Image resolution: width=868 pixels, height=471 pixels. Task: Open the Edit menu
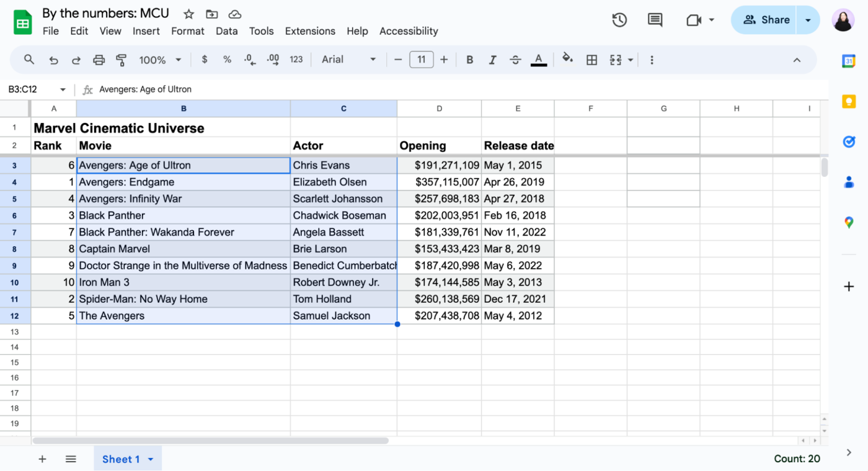pyautogui.click(x=79, y=31)
